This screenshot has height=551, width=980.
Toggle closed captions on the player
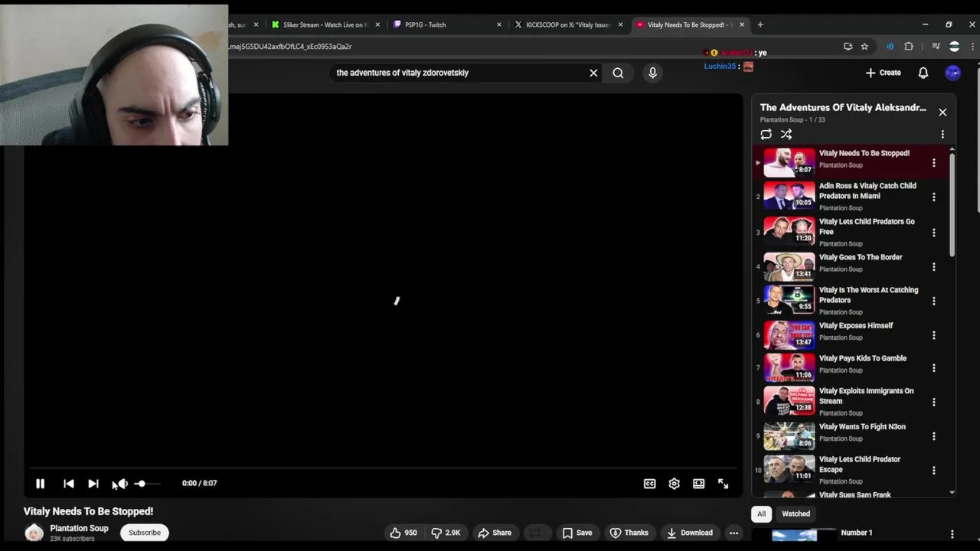tap(649, 484)
